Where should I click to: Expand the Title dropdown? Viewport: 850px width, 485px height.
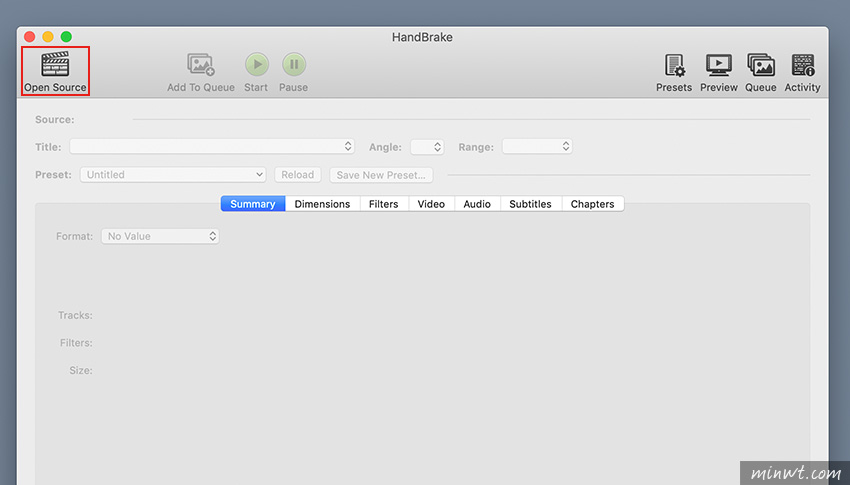(x=212, y=146)
